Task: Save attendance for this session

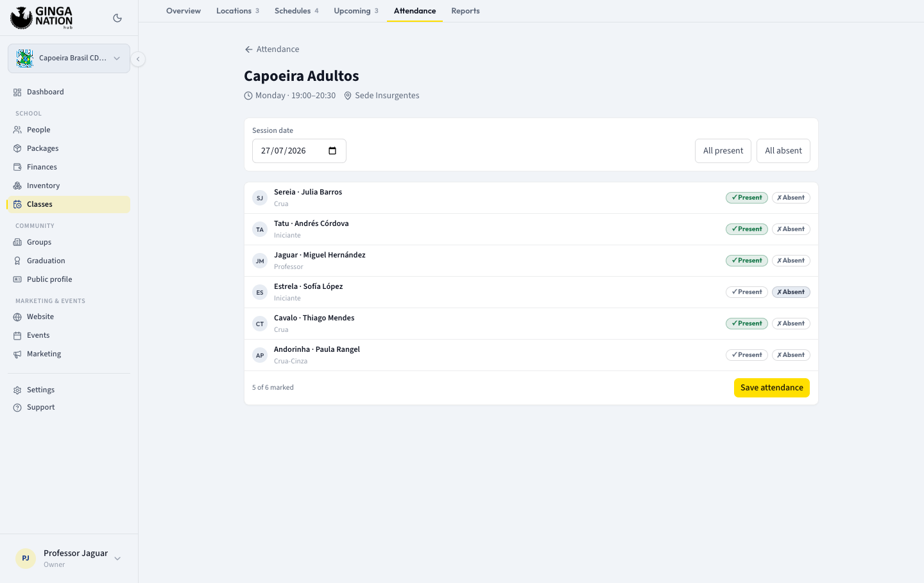Action: coord(772,388)
